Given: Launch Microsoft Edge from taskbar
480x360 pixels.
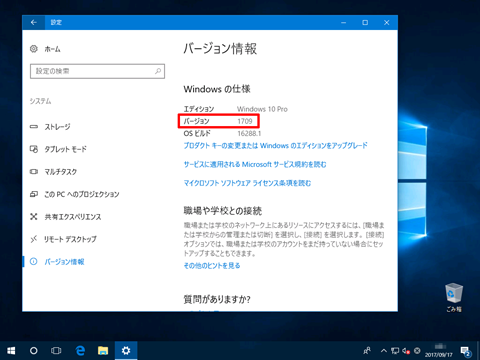Looking at the screenshot, I should tap(80, 351).
